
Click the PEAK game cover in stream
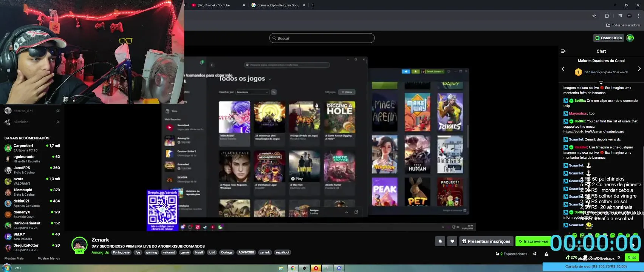(385, 192)
